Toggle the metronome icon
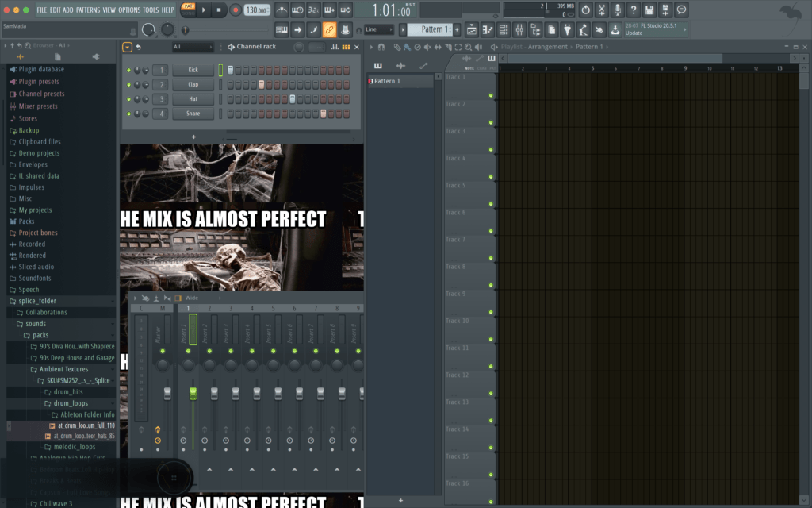Viewport: 812px width, 508px height. [282, 10]
